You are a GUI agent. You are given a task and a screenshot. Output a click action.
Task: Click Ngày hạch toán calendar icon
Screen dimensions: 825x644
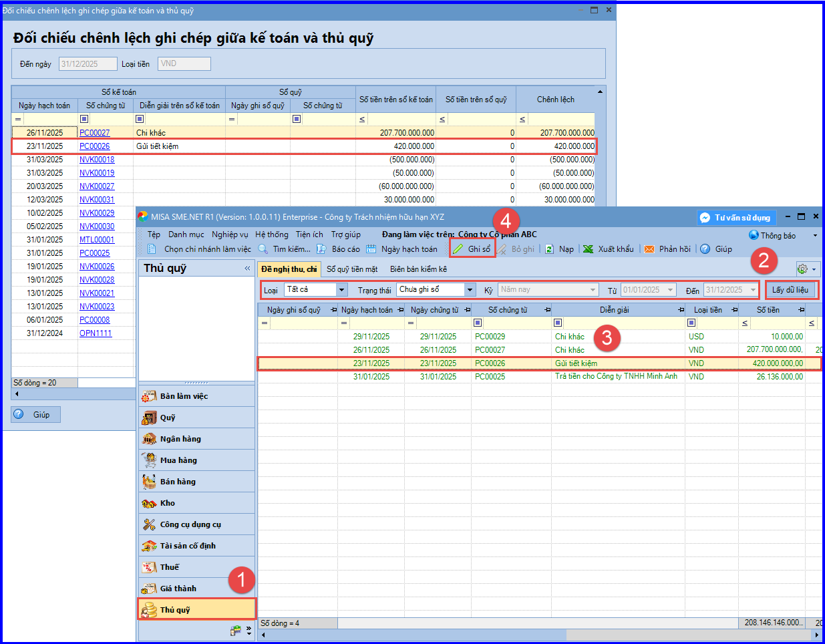371,249
